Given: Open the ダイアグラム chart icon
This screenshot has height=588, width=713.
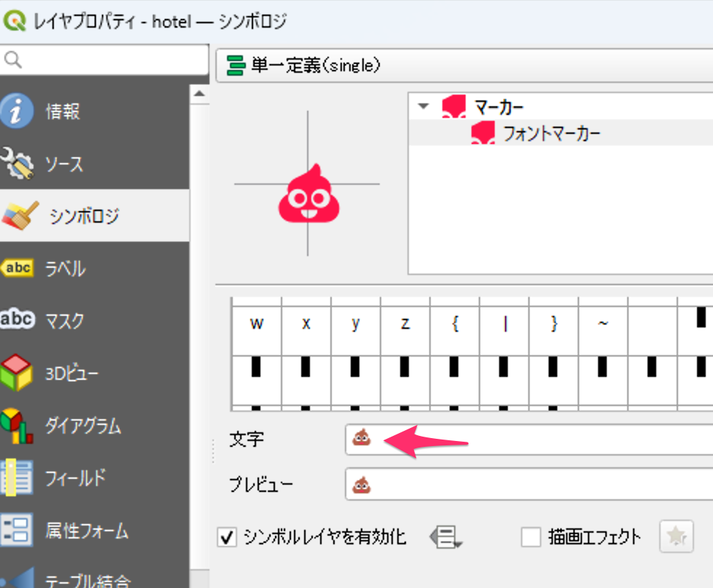Looking at the screenshot, I should pyautogui.click(x=16, y=426).
